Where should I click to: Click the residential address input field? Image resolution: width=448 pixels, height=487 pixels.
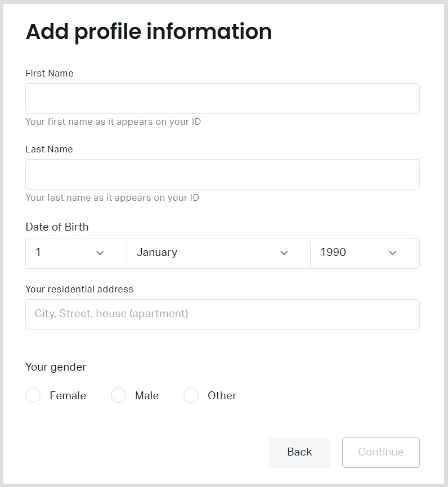(222, 314)
